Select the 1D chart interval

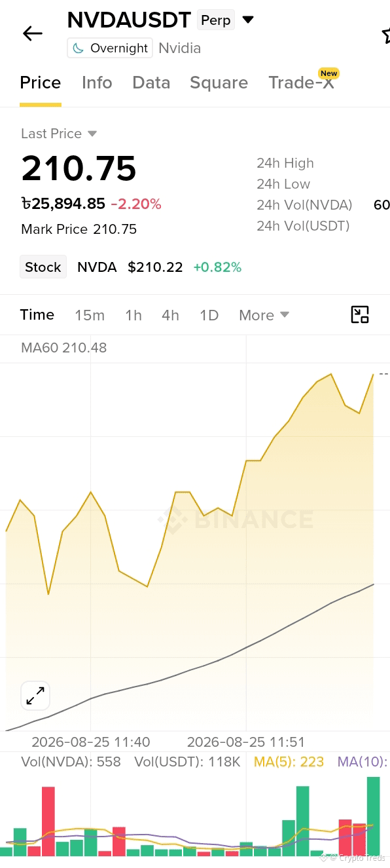(209, 315)
